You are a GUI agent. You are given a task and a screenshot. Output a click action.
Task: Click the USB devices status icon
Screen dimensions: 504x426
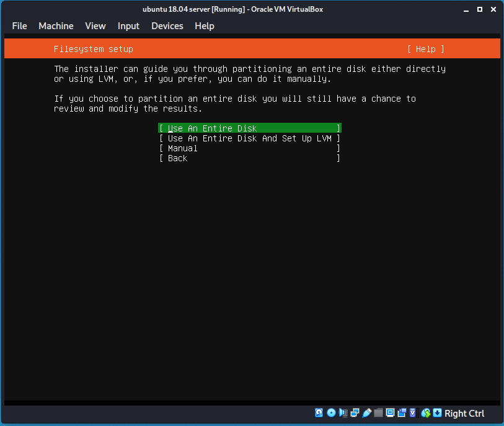366,413
